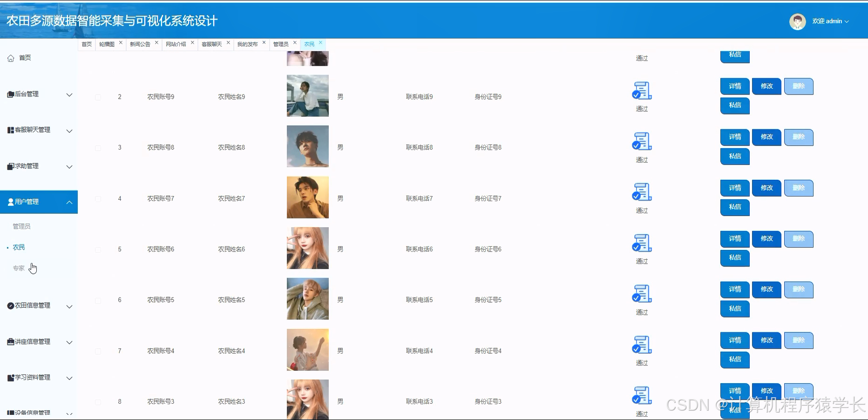Close the 网站介绍 tab

click(x=192, y=42)
